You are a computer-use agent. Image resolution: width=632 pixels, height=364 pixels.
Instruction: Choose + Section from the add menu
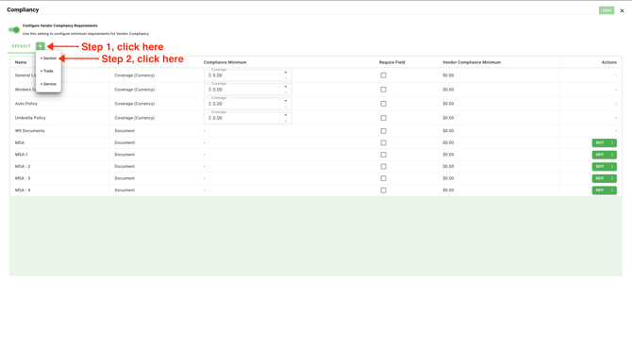pyautogui.click(x=48, y=58)
